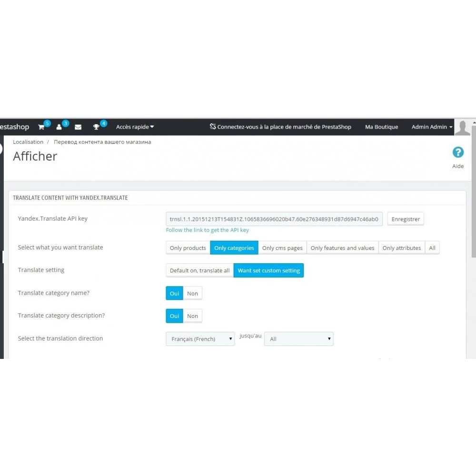
Task: Select Only features and values option
Action: (x=342, y=248)
